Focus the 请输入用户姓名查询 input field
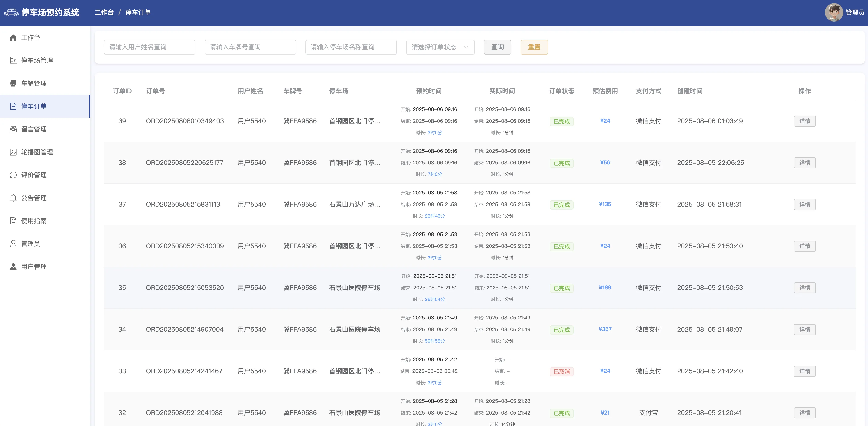This screenshot has width=868, height=426. tap(150, 47)
